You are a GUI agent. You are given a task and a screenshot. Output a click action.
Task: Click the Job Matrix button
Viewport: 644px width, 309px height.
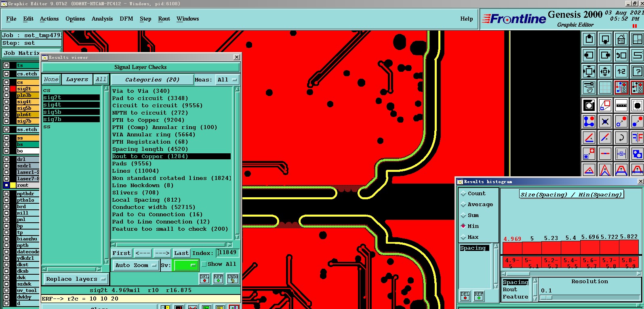pos(21,53)
